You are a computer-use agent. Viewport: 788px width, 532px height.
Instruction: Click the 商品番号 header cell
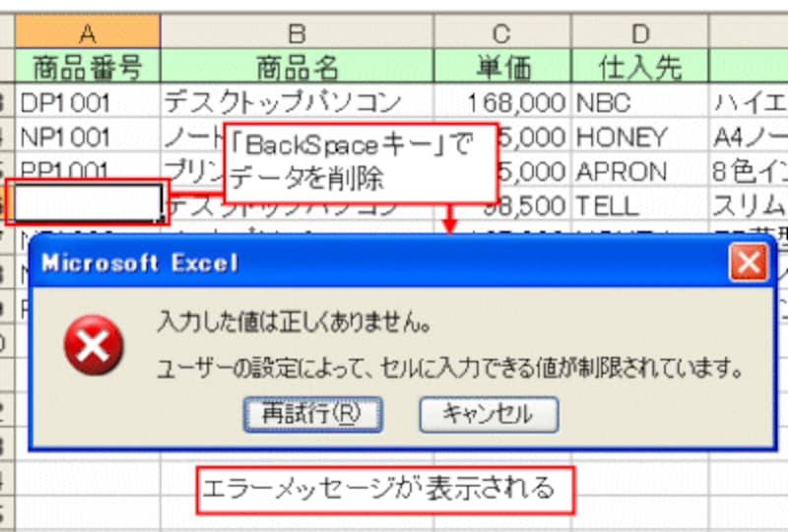pos(88,66)
